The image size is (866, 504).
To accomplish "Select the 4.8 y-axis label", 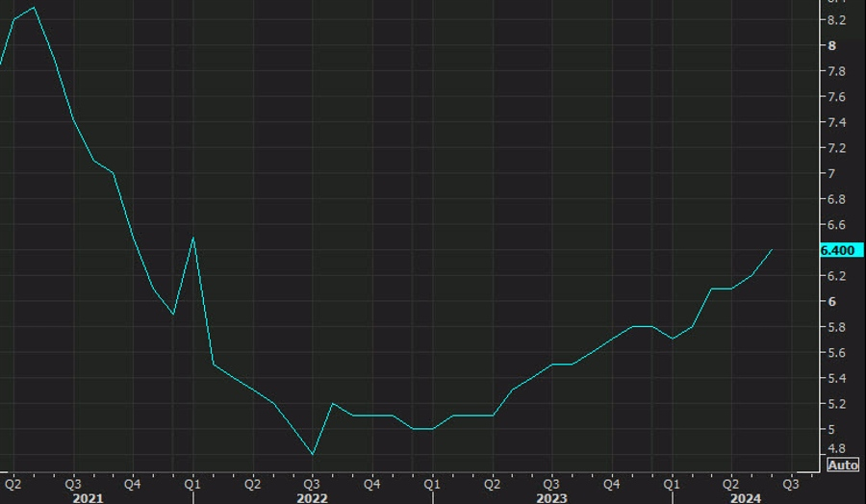I will coord(836,448).
